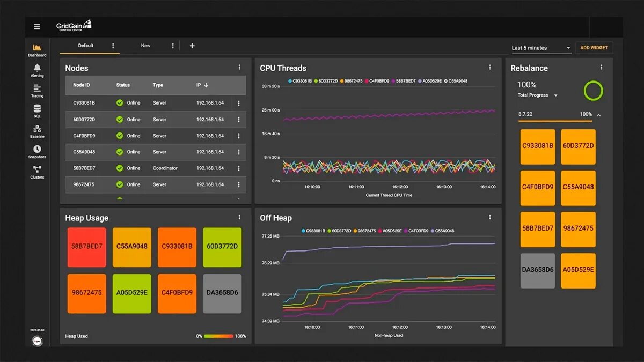Add a new dashboard with plus icon
This screenshot has width=644, height=362.
192,46
